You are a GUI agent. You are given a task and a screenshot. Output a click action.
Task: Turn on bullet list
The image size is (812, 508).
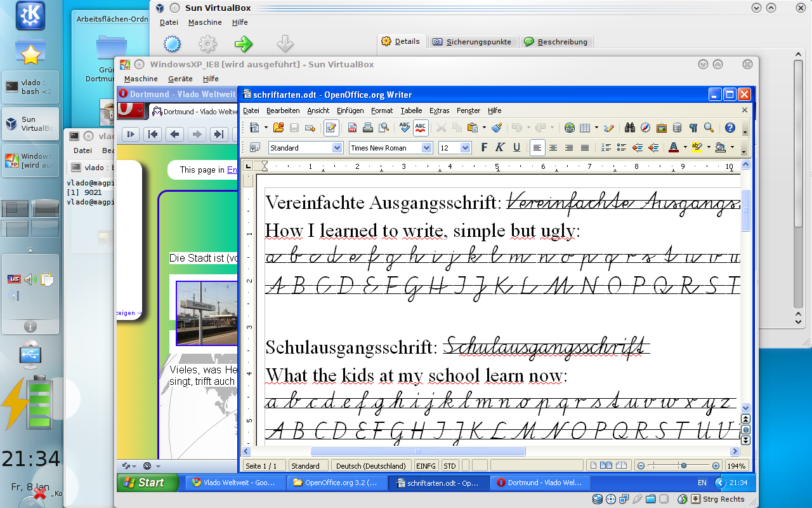coord(622,147)
